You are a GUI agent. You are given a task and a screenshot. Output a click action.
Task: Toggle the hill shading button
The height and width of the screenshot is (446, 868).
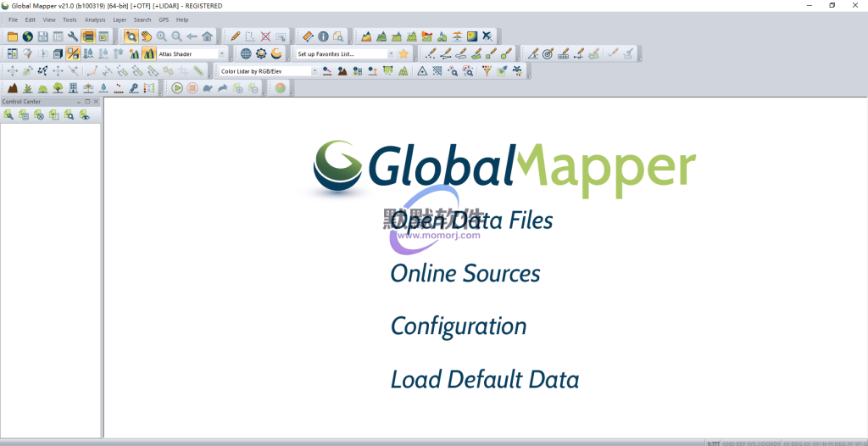pyautogui.click(x=148, y=53)
